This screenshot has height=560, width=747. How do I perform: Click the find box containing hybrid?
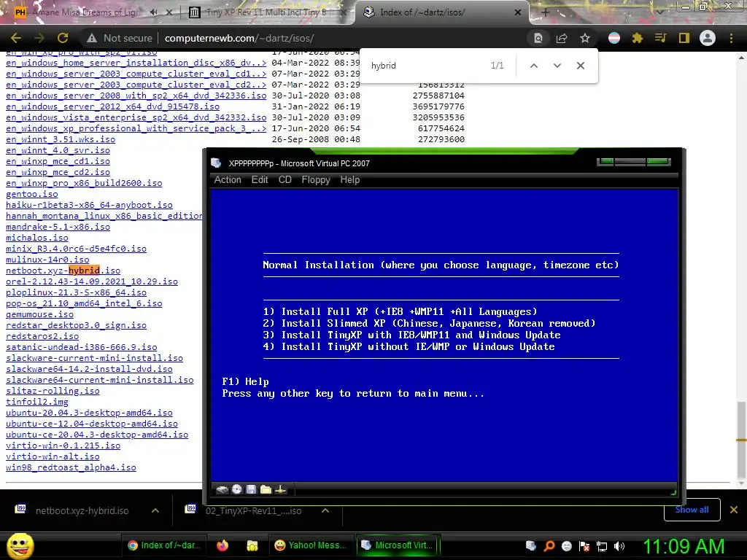(426, 66)
